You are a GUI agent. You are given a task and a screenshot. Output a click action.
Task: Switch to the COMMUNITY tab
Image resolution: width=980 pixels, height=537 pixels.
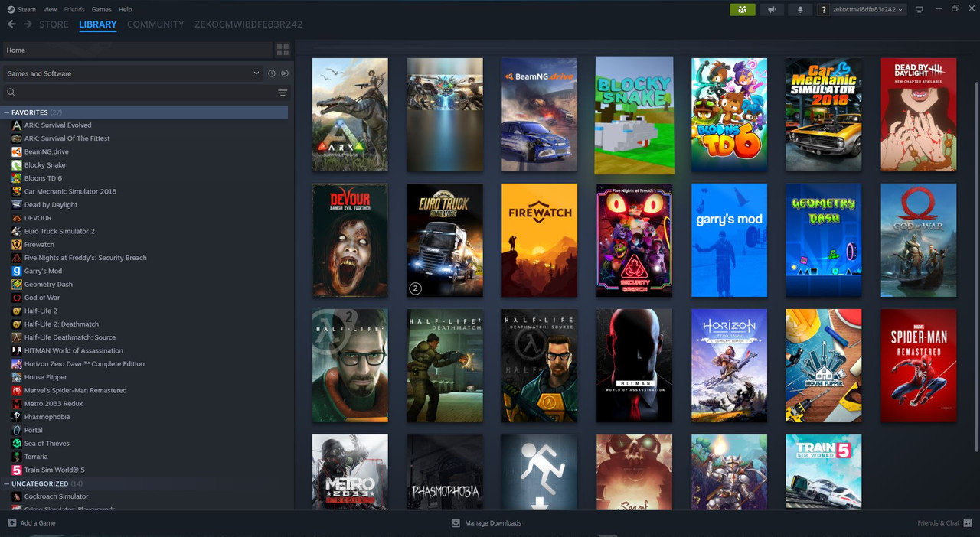(155, 24)
